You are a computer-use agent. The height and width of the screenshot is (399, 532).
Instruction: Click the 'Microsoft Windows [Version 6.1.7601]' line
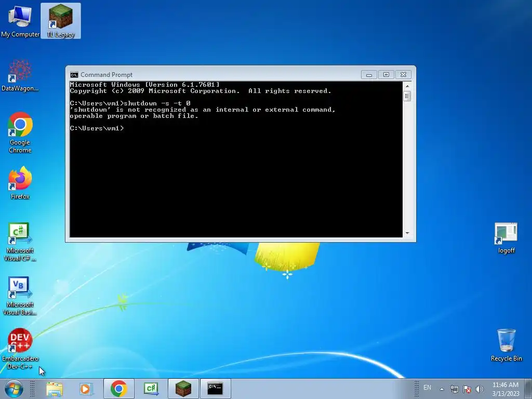(145, 85)
